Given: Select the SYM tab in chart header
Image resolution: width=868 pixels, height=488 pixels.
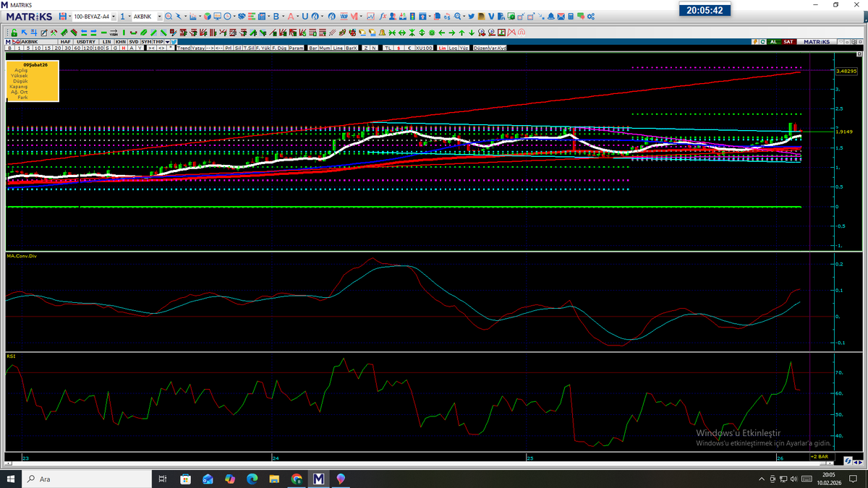Looking at the screenshot, I should 146,41.
